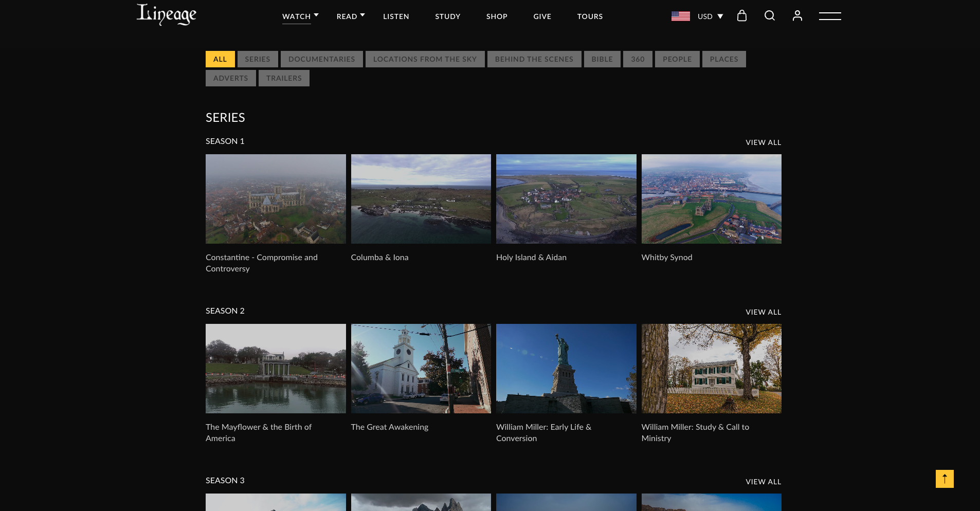The height and width of the screenshot is (511, 980).
Task: Click the search magnifier icon
Action: point(769,16)
